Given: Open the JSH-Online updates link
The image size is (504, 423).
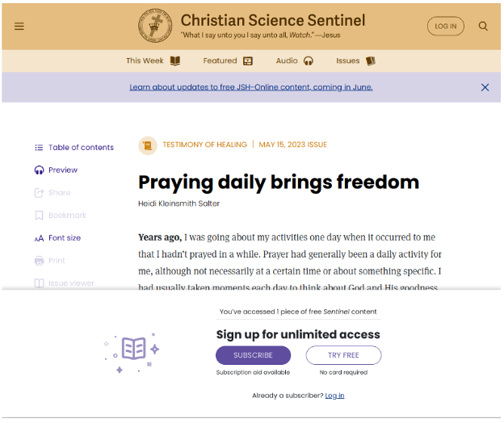Looking at the screenshot, I should pos(251,87).
